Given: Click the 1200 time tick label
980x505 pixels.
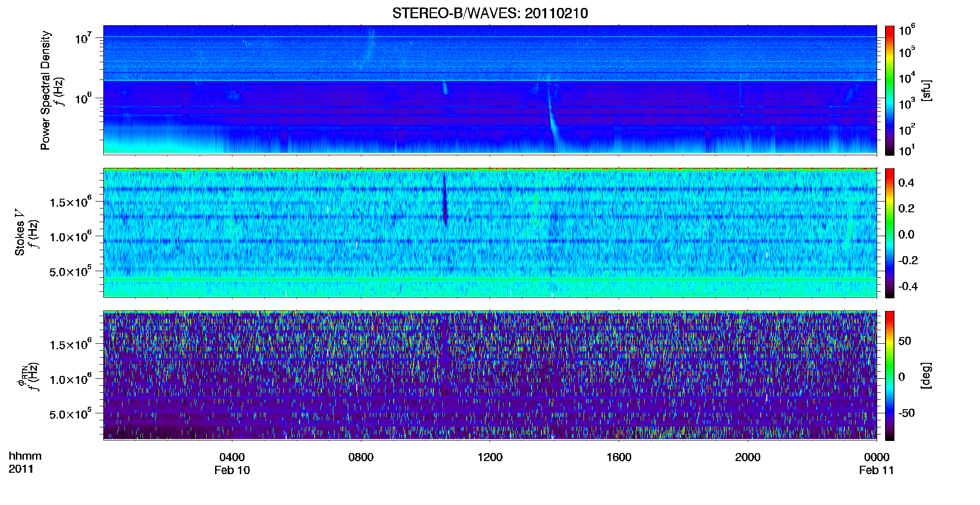Looking at the screenshot, I should coord(490,457).
